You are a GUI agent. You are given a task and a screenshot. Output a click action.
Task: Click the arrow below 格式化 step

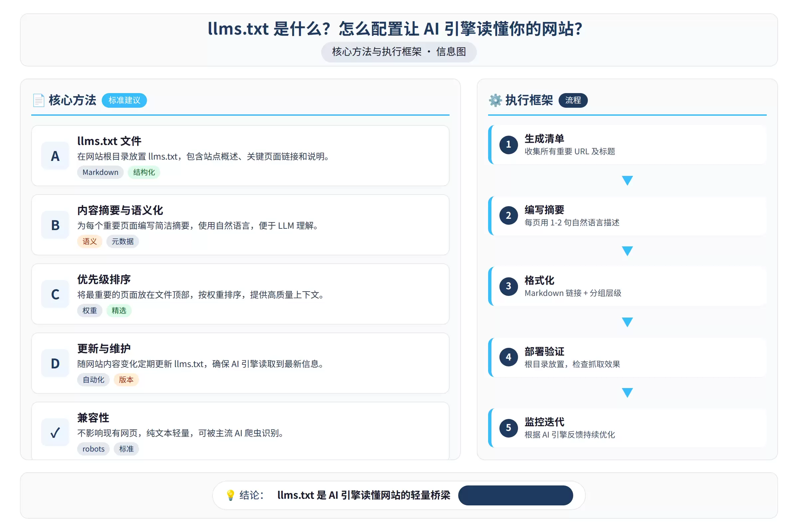627,322
